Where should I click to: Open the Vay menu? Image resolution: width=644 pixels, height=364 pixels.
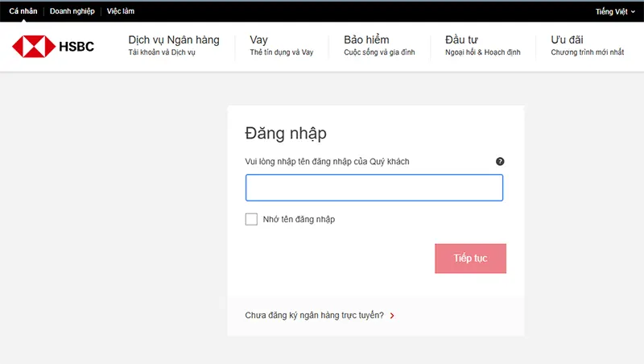pos(282,45)
